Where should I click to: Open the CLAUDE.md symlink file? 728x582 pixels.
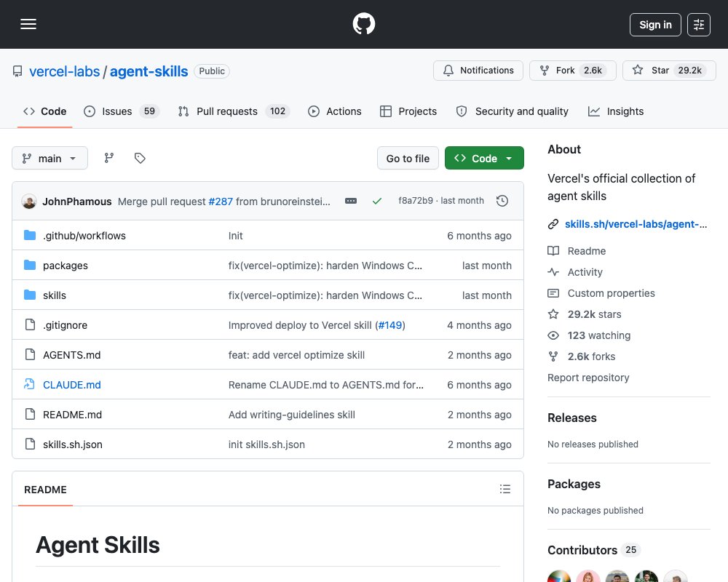point(72,385)
